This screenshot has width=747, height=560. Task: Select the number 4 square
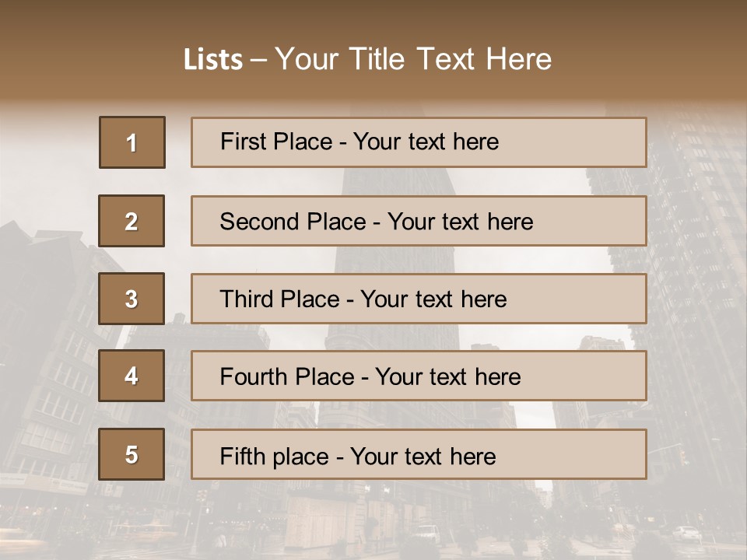pyautogui.click(x=132, y=376)
